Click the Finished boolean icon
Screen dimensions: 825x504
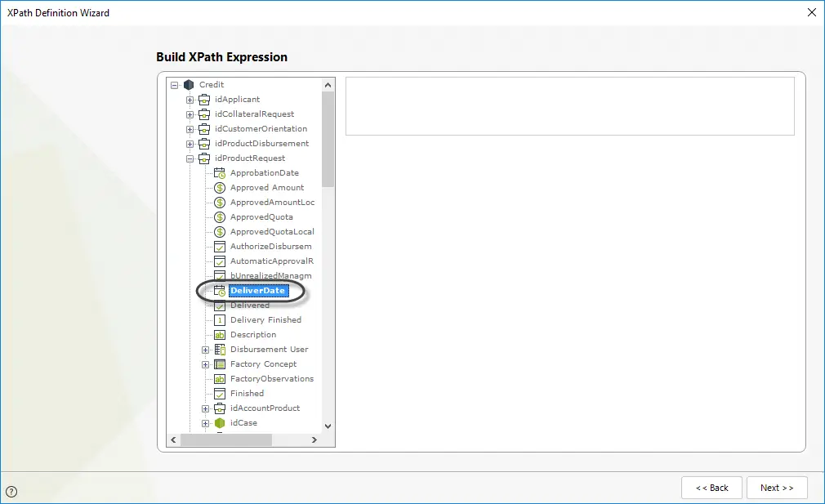tap(220, 394)
